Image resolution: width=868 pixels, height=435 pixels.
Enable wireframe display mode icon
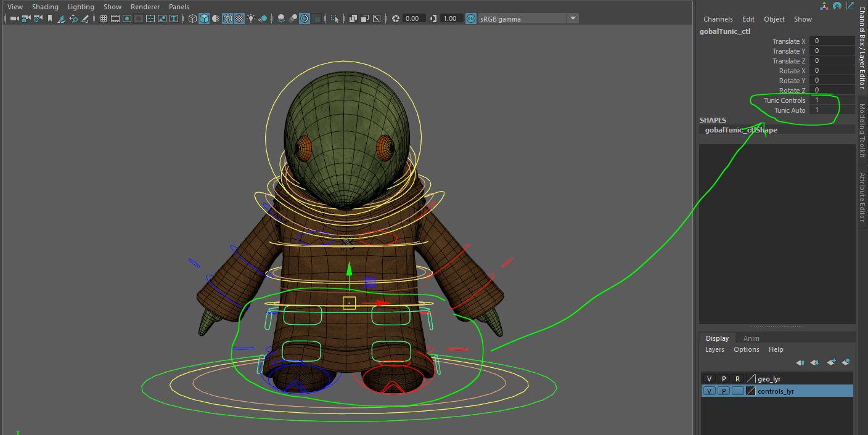(192, 18)
